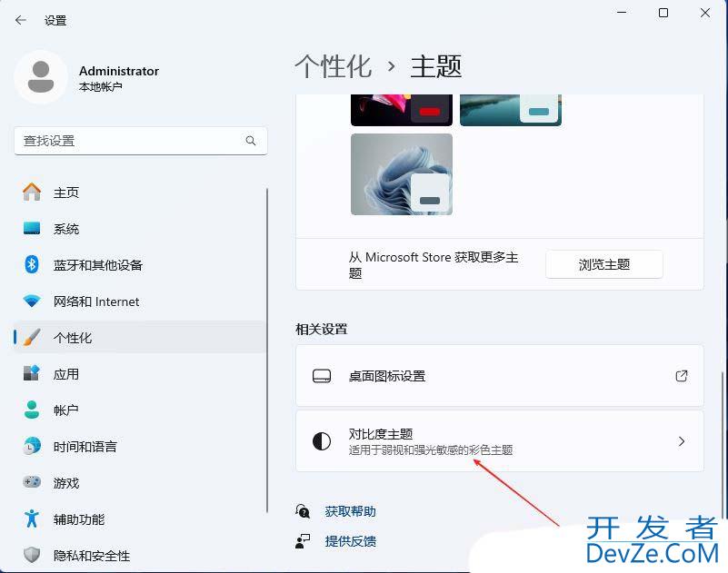Focus the 查找设置 search field
Viewport: 728px width, 573px height.
click(141, 141)
